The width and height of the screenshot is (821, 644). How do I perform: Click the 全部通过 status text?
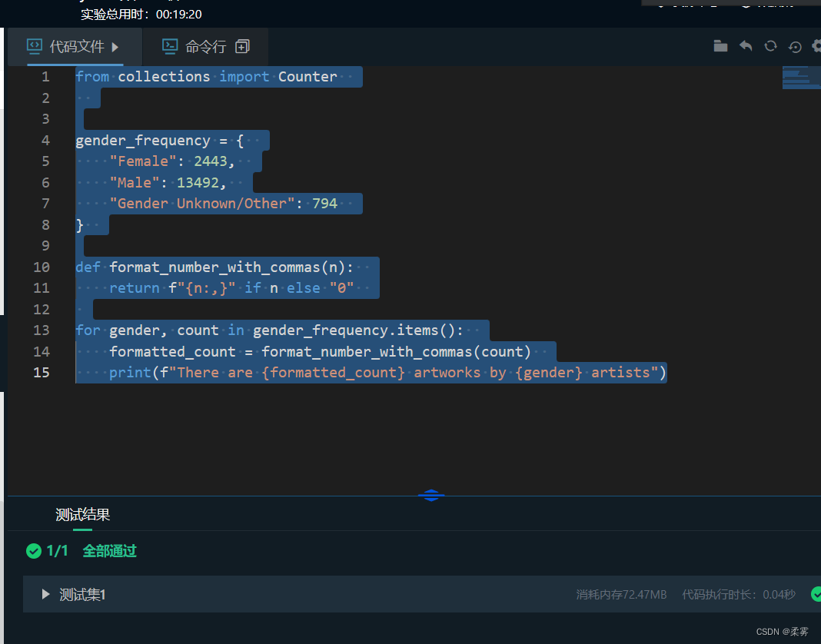point(109,551)
